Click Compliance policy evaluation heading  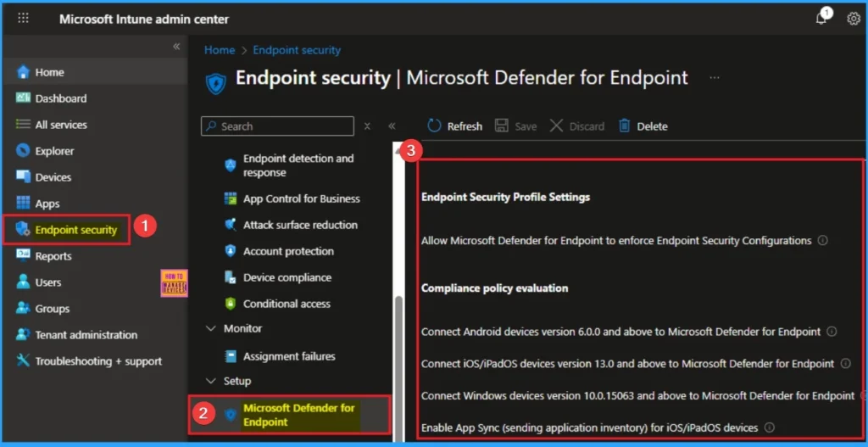(494, 288)
